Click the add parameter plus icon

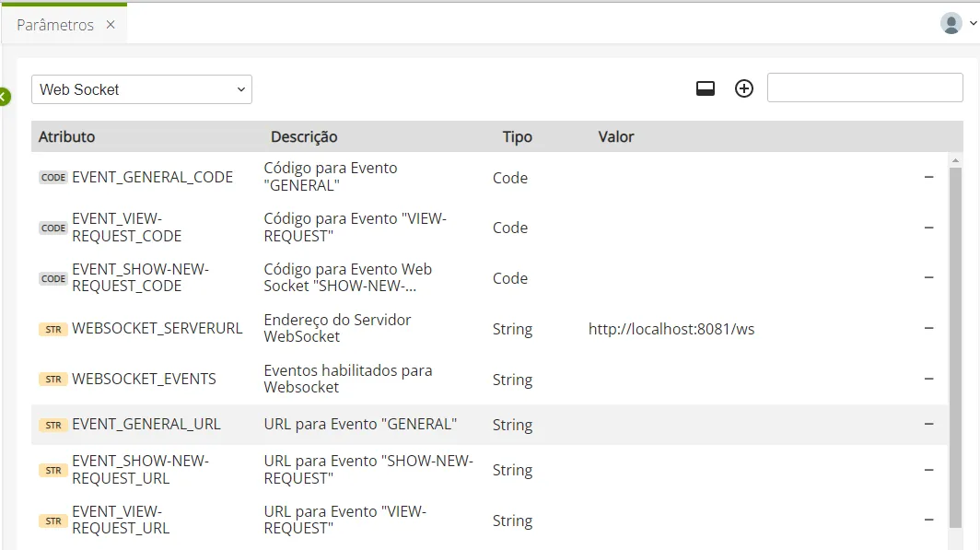(744, 88)
